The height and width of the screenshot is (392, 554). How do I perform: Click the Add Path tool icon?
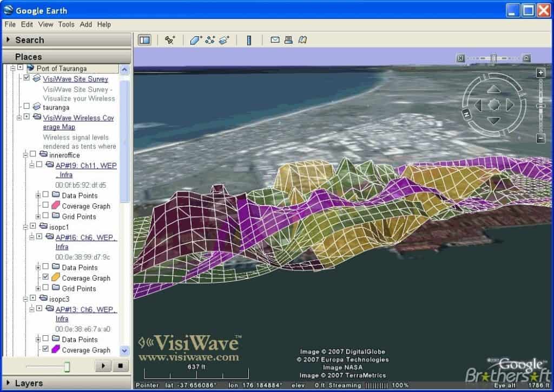(210, 40)
